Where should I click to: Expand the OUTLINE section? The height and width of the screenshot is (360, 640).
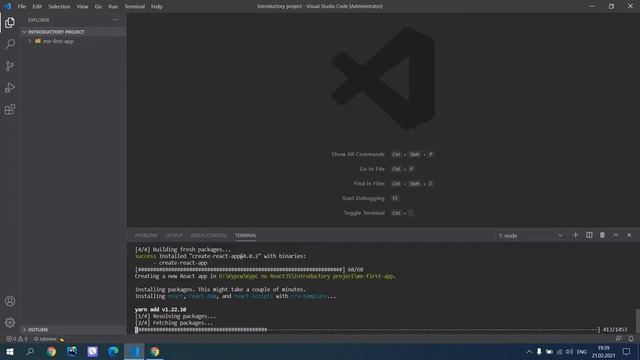[73, 329]
